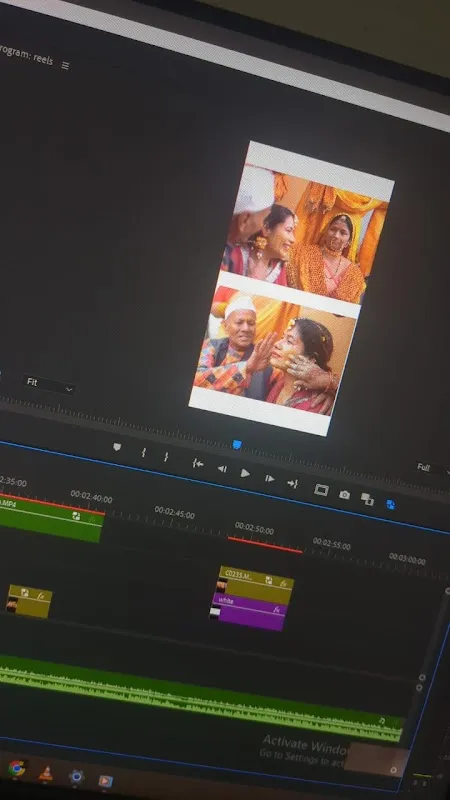This screenshot has height=800, width=450.
Task: Click the video preview in Program monitor
Action: click(x=291, y=289)
